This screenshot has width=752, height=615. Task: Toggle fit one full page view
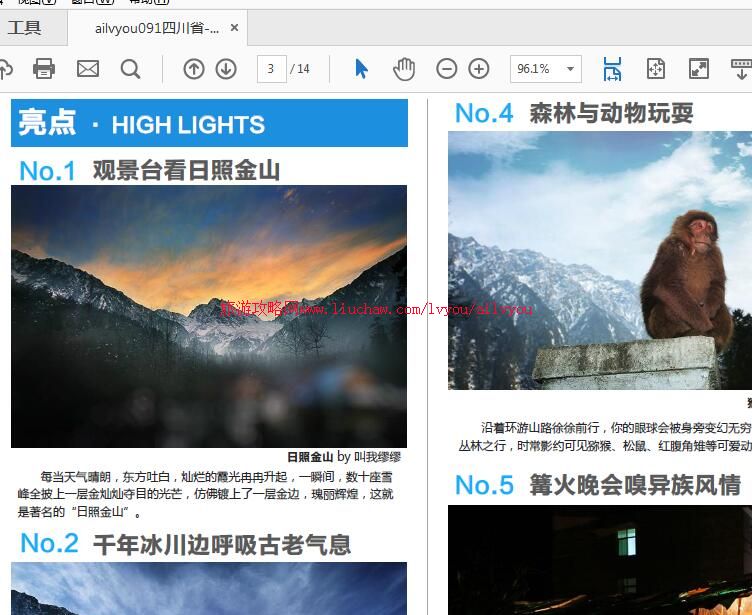point(656,68)
